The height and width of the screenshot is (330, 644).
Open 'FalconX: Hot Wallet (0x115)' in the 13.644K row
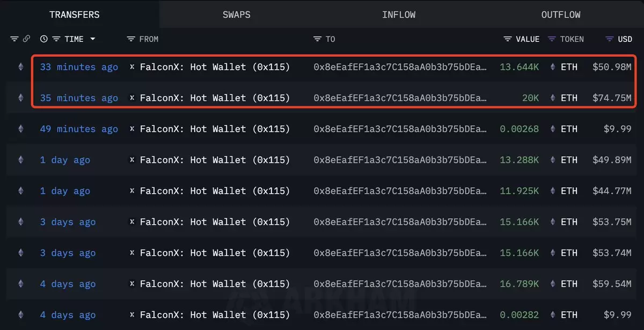215,67
